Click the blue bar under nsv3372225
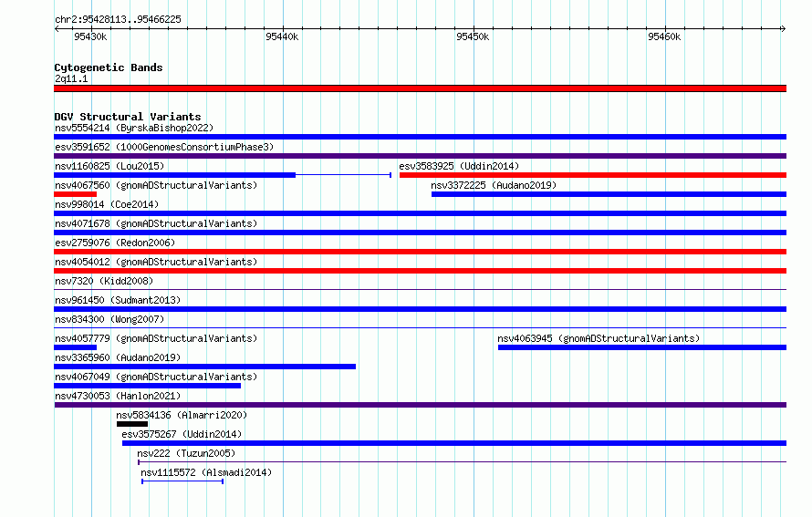Image resolution: width=812 pixels, height=517 pixels. [x=609, y=194]
